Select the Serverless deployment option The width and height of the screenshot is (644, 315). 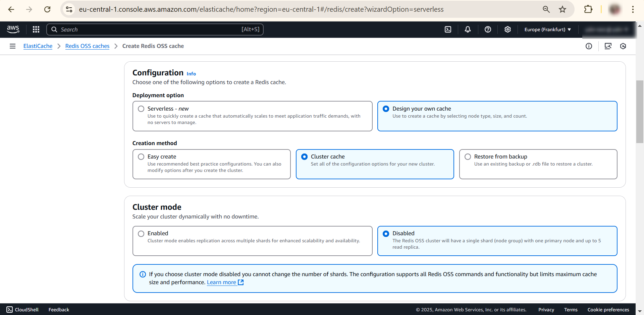(141, 109)
